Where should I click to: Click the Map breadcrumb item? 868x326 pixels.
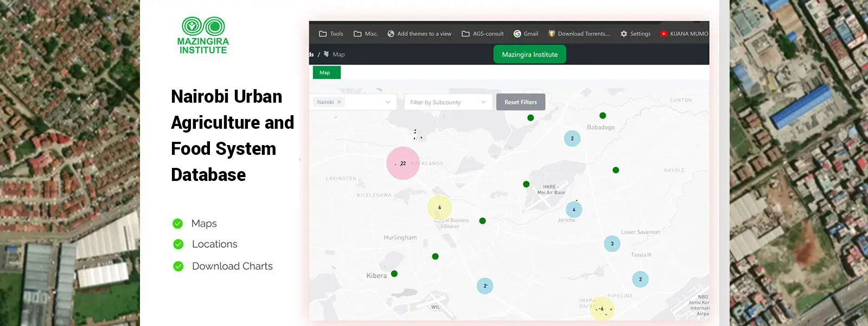[x=338, y=54]
